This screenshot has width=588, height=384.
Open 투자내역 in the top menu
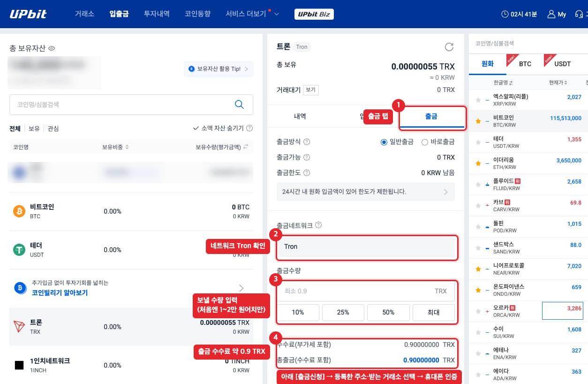pyautogui.click(x=157, y=14)
